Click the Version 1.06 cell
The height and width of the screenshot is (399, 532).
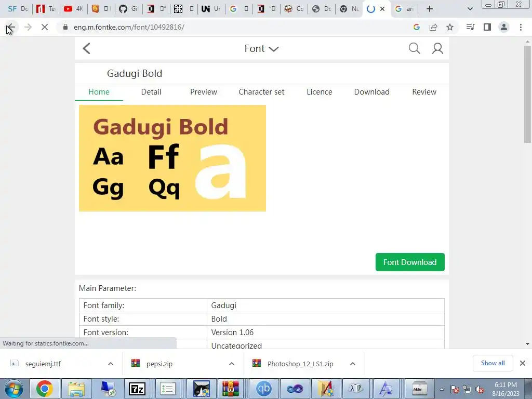[326, 332]
